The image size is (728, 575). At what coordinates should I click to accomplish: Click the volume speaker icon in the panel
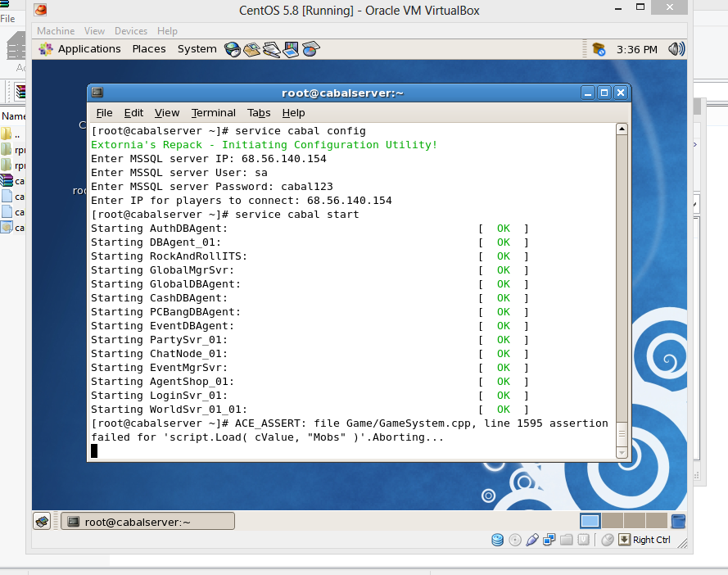[676, 49]
